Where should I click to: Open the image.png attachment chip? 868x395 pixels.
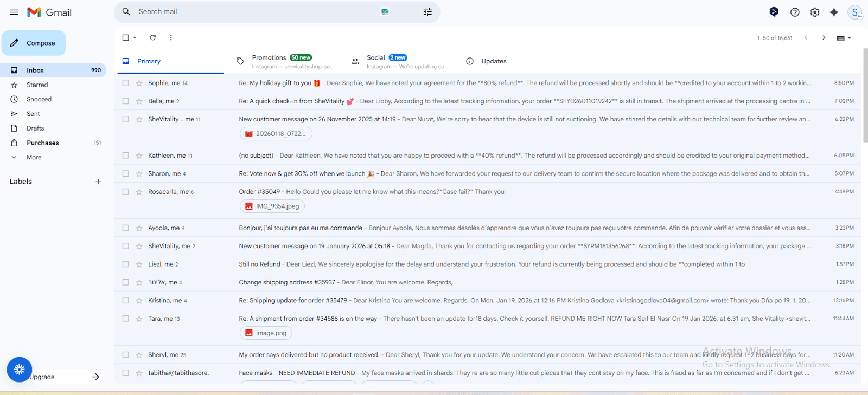pos(266,333)
